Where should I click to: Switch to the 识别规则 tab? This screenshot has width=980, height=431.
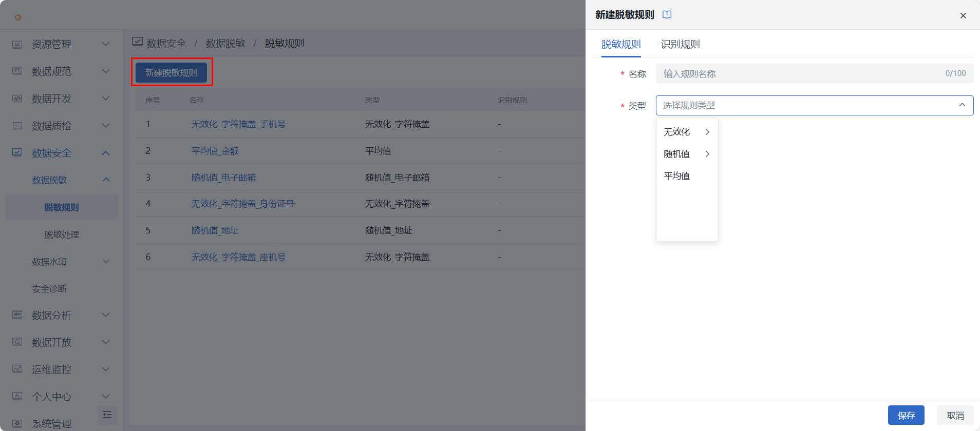point(680,44)
